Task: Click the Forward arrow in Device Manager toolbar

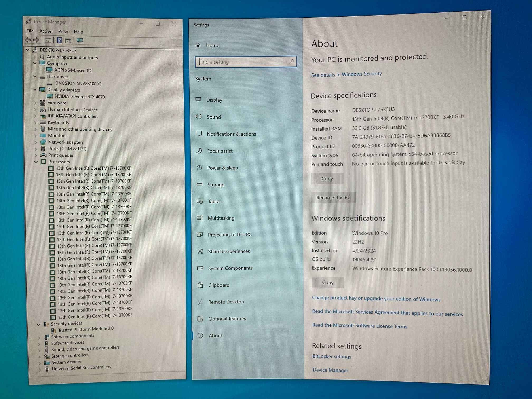Action: click(36, 40)
